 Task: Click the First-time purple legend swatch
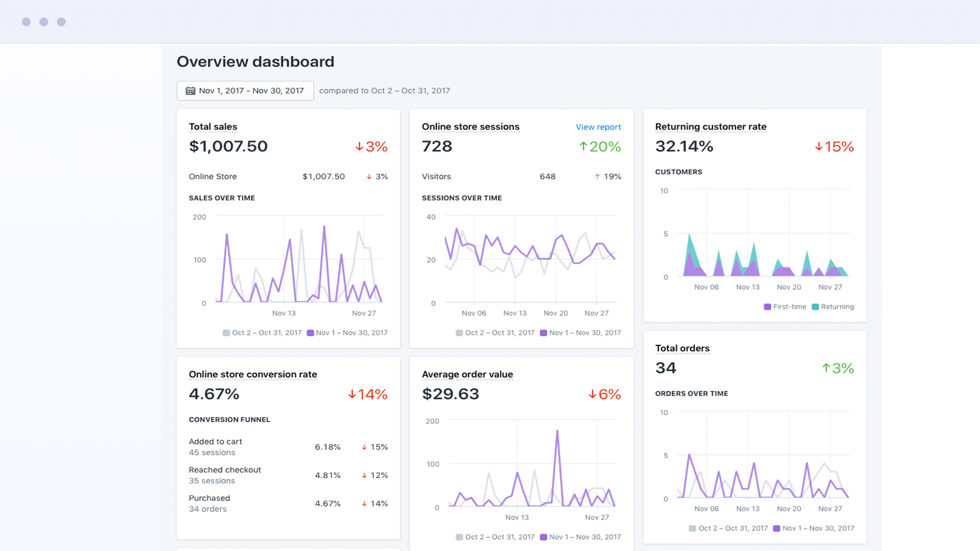point(767,307)
